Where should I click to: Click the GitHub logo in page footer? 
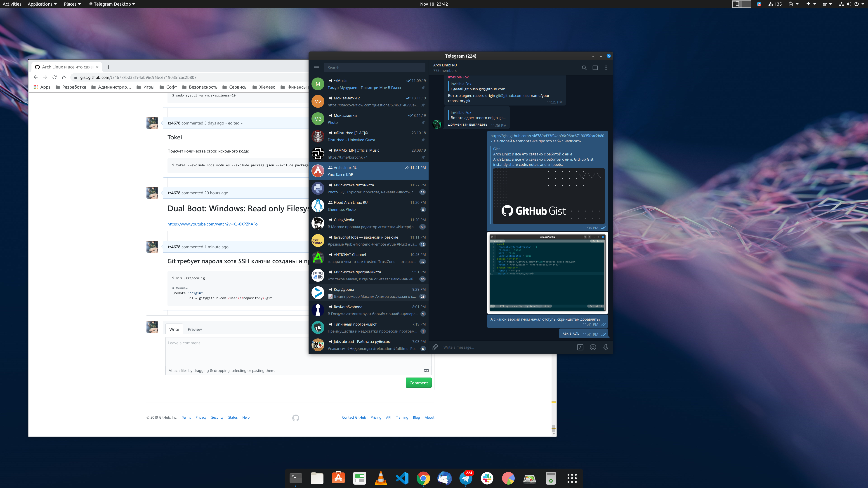[295, 418]
